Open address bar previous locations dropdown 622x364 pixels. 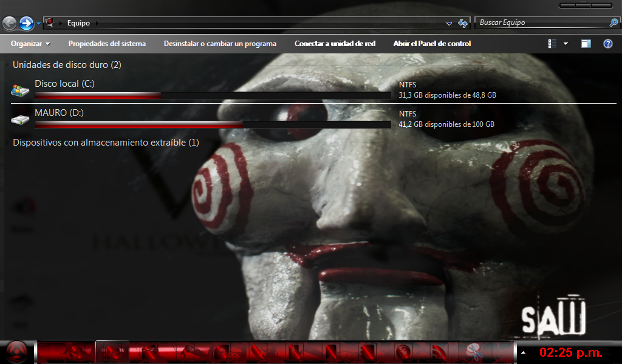tap(449, 24)
